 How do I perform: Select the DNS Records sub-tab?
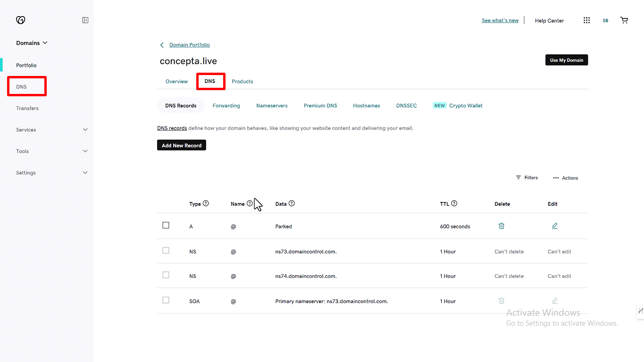(181, 106)
